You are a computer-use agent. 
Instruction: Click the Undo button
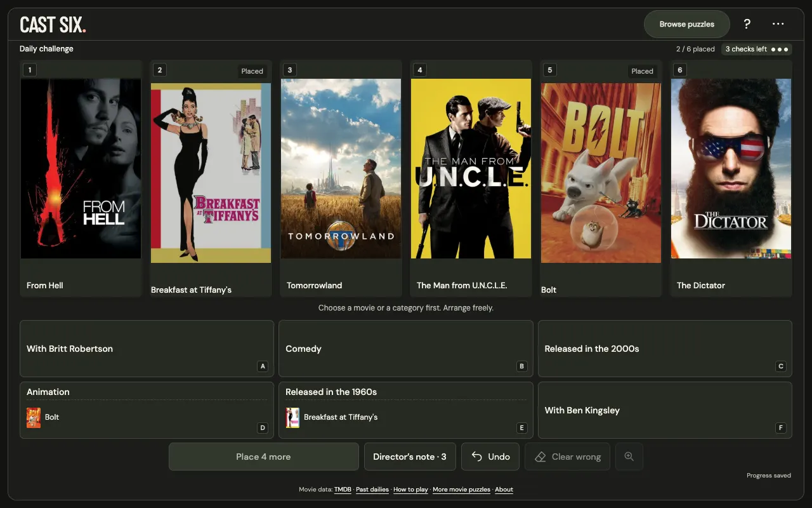point(490,457)
